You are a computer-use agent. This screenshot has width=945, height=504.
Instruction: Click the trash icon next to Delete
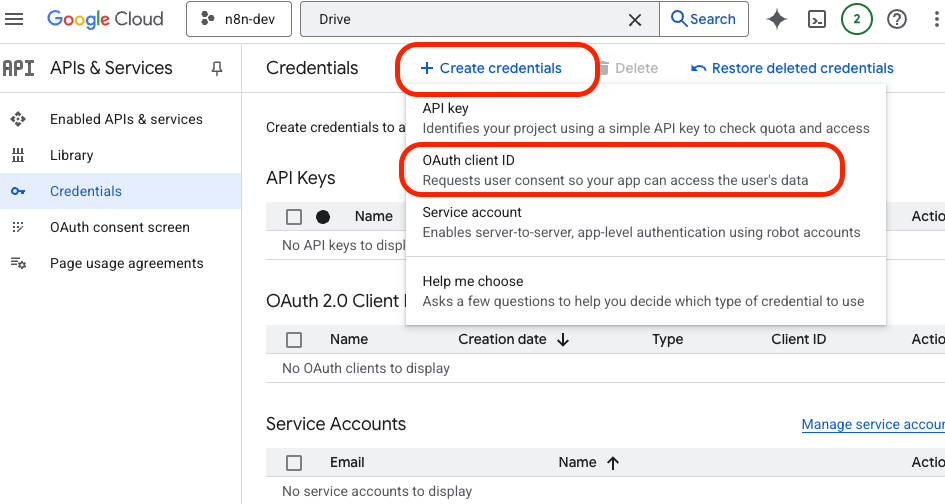(603, 68)
